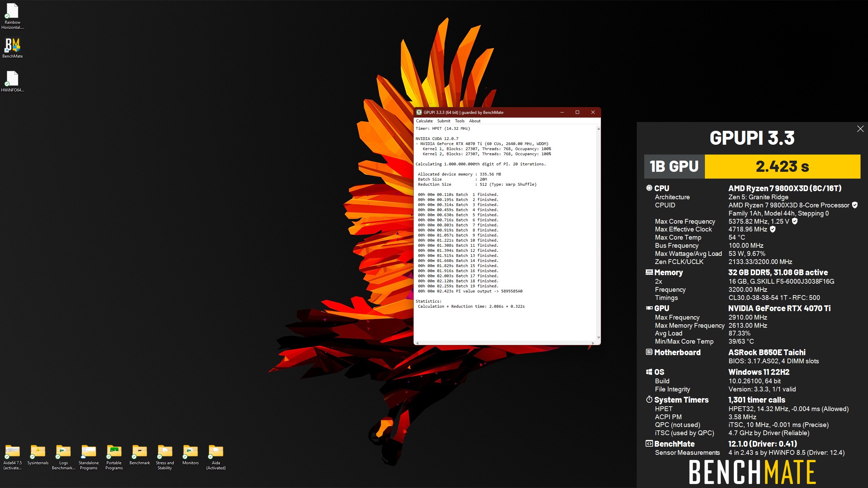Click the 'Batch 10 finished' log line
The image size is (868, 488).
coord(458,240)
